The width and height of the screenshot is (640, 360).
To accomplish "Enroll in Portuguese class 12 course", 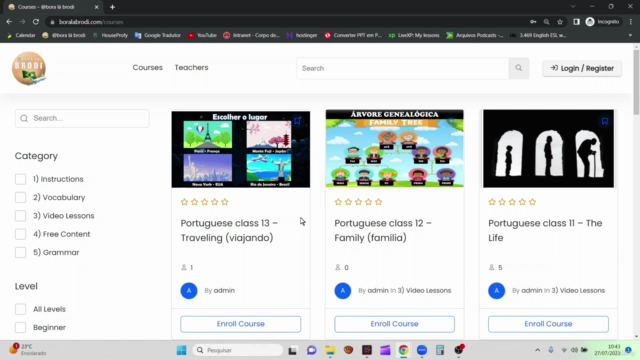I will point(394,324).
